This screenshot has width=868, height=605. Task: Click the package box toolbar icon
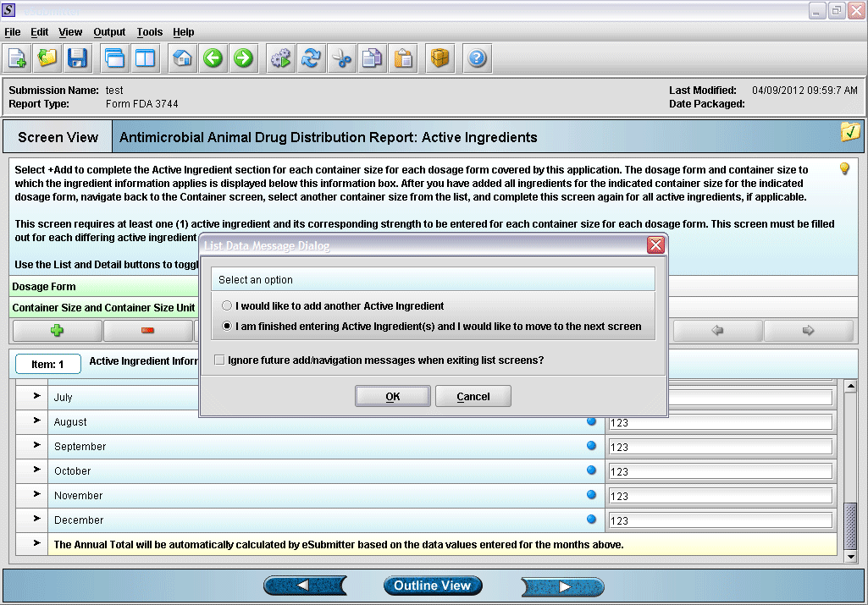(x=440, y=58)
